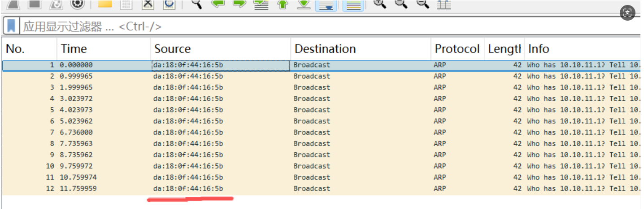Image resolution: width=644 pixels, height=209 pixels.
Task: Reload the capture file
Action: [x=170, y=4]
